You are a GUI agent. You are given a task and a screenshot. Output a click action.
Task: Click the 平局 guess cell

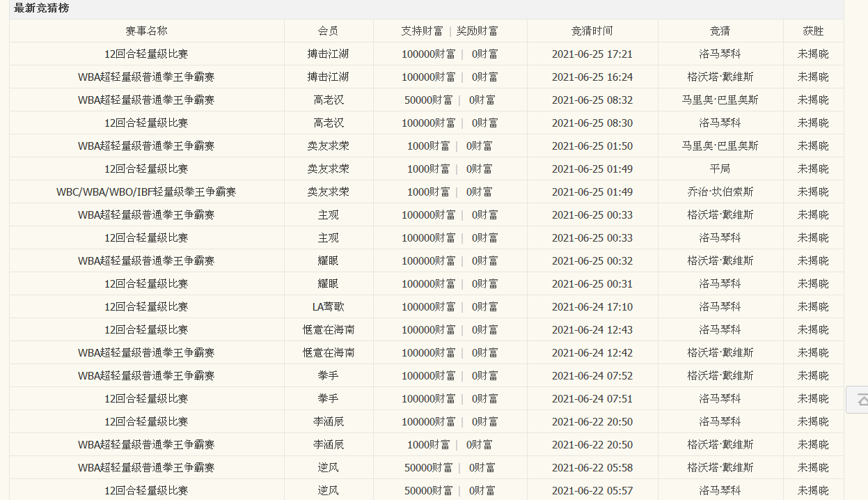(x=720, y=169)
